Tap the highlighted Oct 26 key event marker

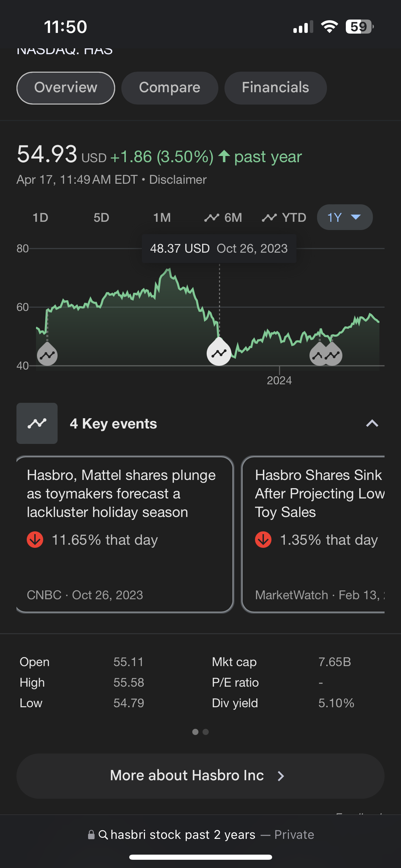pos(219,352)
